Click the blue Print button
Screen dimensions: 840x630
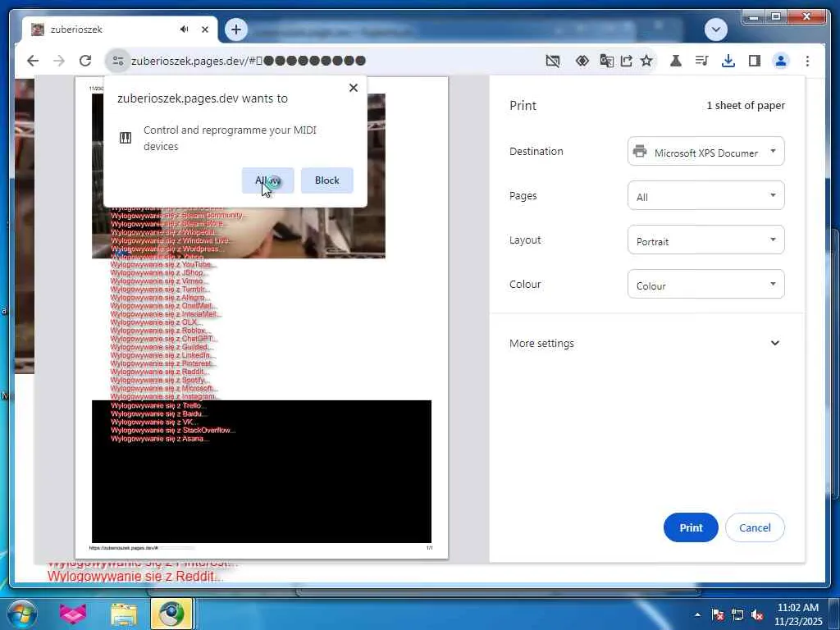pyautogui.click(x=691, y=527)
